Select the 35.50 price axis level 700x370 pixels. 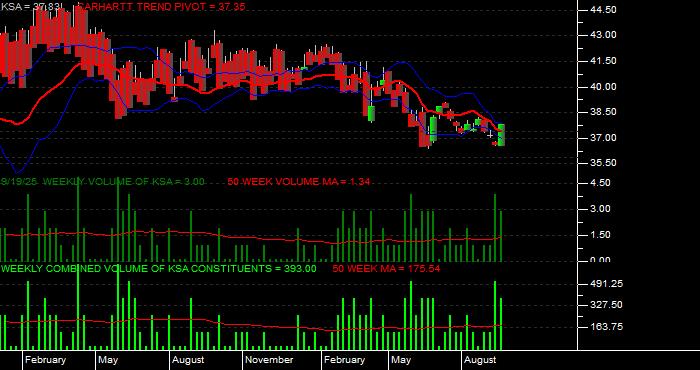(603, 163)
